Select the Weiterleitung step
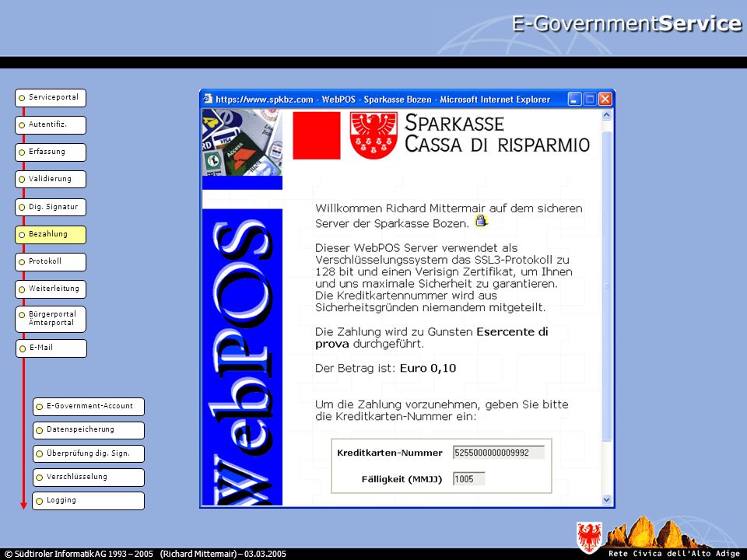 pyautogui.click(x=51, y=289)
